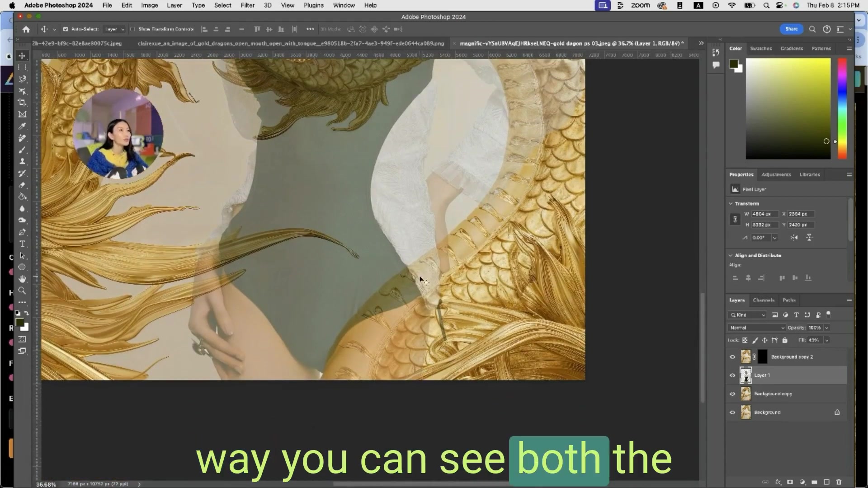Open the Paths tab

point(789,300)
